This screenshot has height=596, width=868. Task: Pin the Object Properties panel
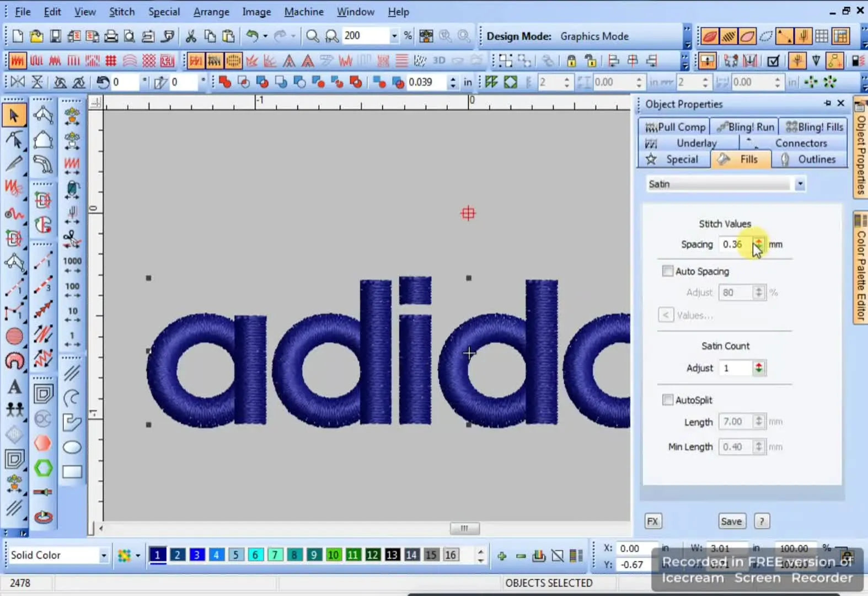pyautogui.click(x=827, y=103)
